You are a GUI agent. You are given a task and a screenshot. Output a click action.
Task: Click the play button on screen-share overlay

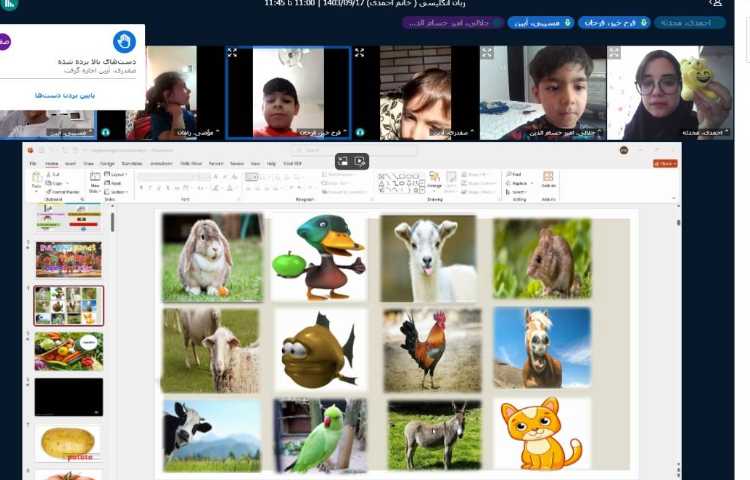click(x=360, y=160)
